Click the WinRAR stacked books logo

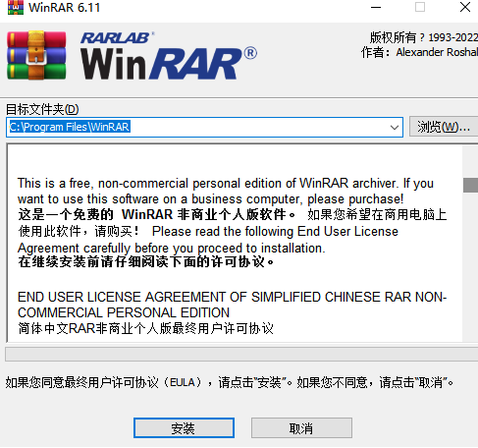click(36, 55)
